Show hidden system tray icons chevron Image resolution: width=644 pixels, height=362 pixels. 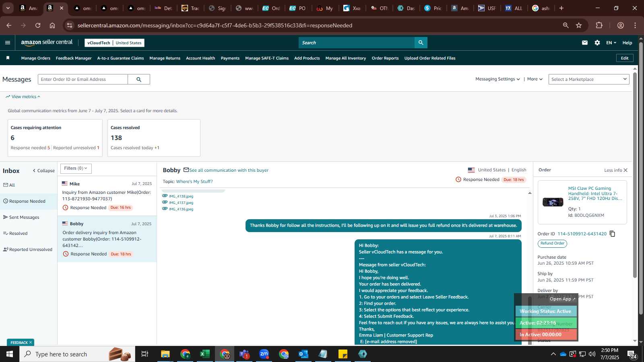click(x=553, y=354)
